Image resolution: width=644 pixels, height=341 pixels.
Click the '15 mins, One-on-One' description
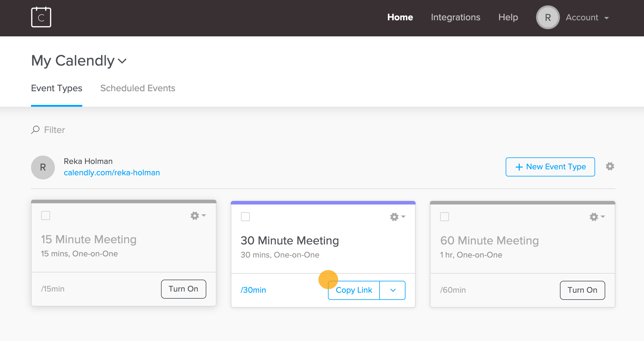pos(79,254)
